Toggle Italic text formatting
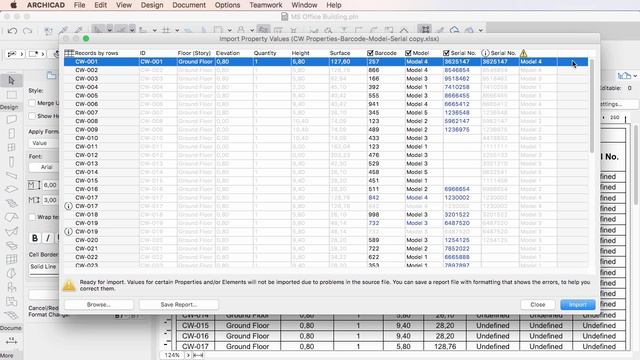640x360 pixels. tap(48, 238)
